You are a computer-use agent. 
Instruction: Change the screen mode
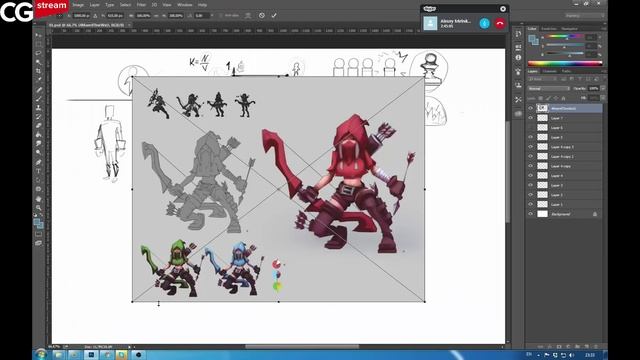(38, 243)
